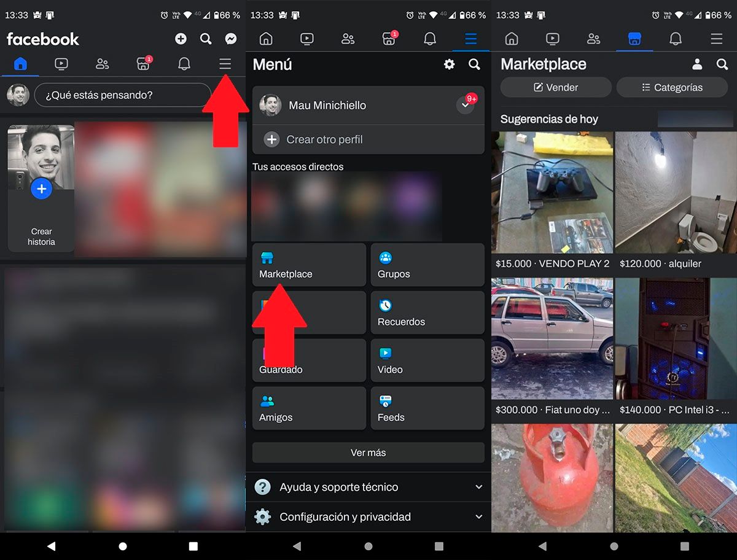Tap $15.000 · VENDO PLAY 2 caption
The height and width of the screenshot is (560, 737).
(553, 263)
